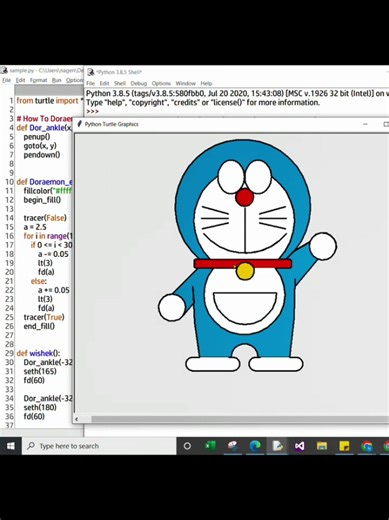Open Options menu in Python Shell
389x520 pixels.
click(x=161, y=83)
